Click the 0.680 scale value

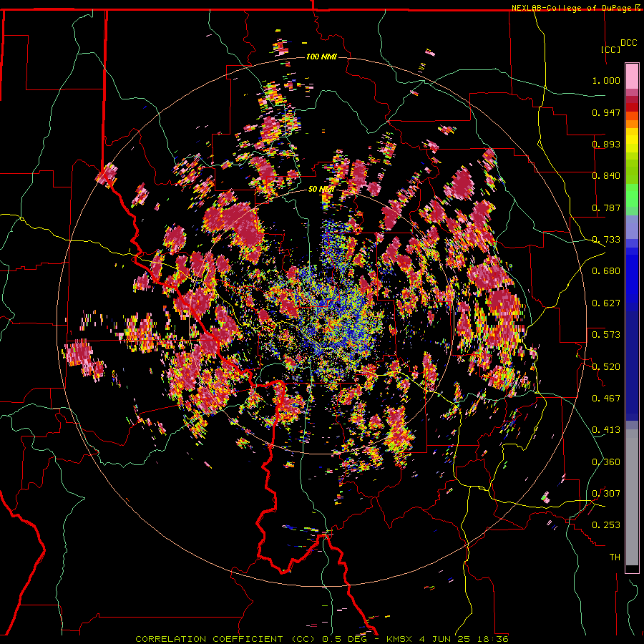coord(606,271)
